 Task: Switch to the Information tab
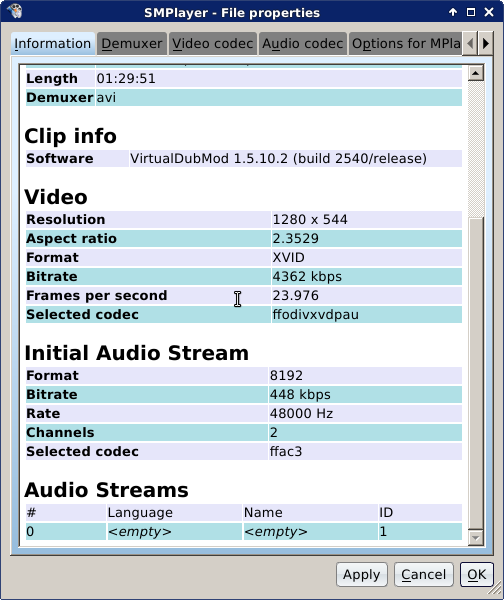(52, 43)
